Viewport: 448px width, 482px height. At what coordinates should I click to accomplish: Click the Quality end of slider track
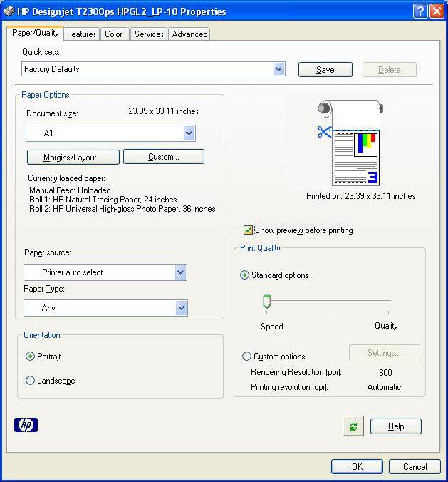(x=388, y=301)
